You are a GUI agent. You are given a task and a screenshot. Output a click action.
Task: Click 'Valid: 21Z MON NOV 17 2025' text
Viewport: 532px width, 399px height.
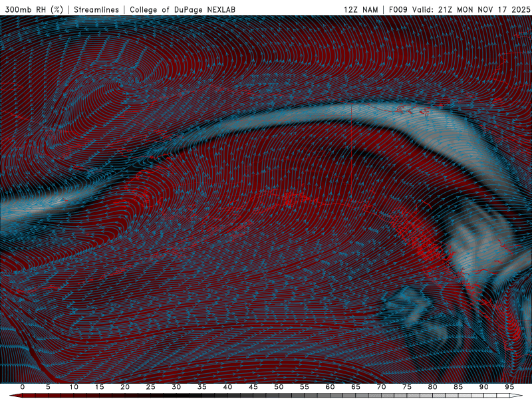(x=471, y=9)
